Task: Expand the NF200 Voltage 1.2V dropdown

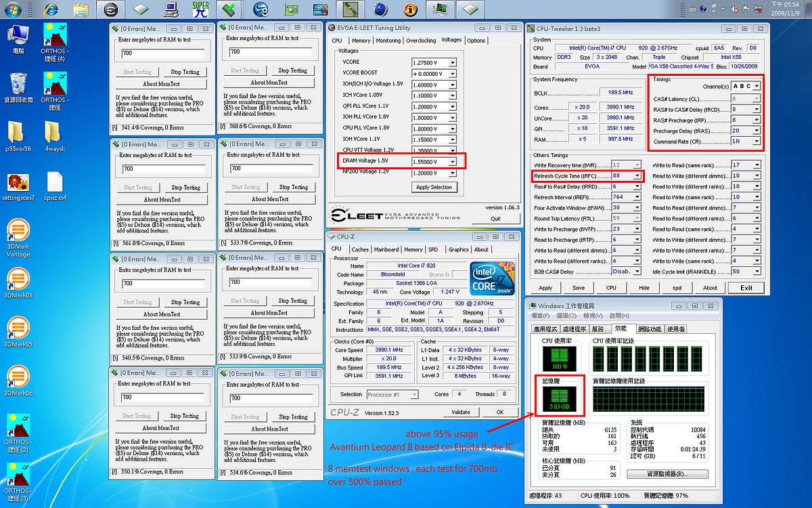Action: coord(452,173)
